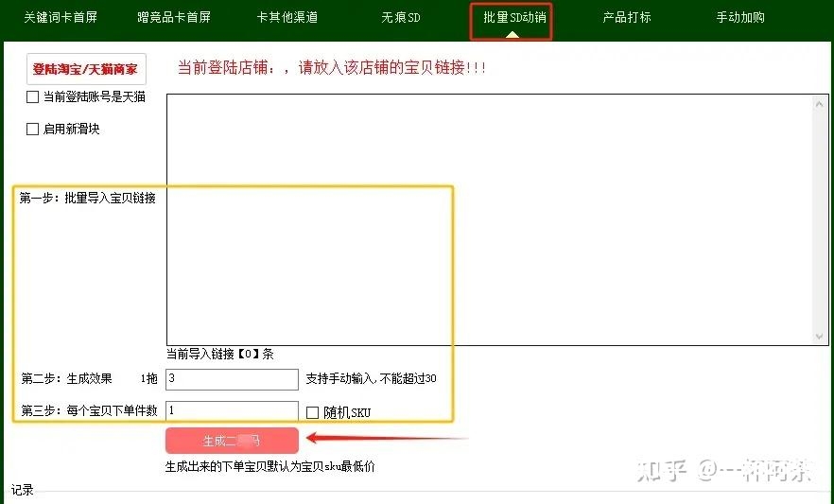The image size is (834, 504).
Task: Open the 产品打标 tab
Action: point(627,17)
